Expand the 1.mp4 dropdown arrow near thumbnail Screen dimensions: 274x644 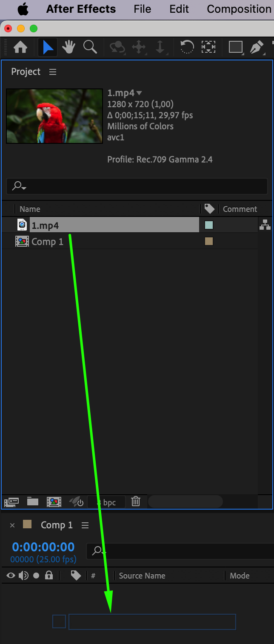[139, 93]
